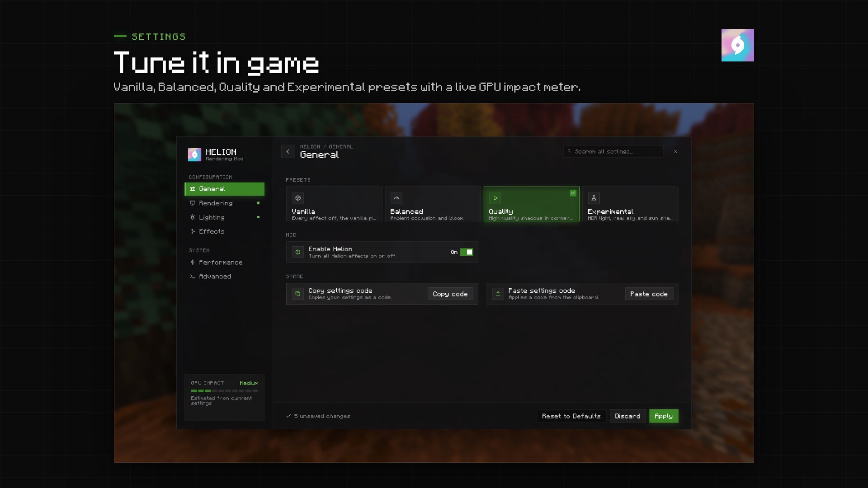This screenshot has width=868, height=488.
Task: Click the Helion logo thumbnail in the slide corner
Action: pyautogui.click(x=737, y=45)
